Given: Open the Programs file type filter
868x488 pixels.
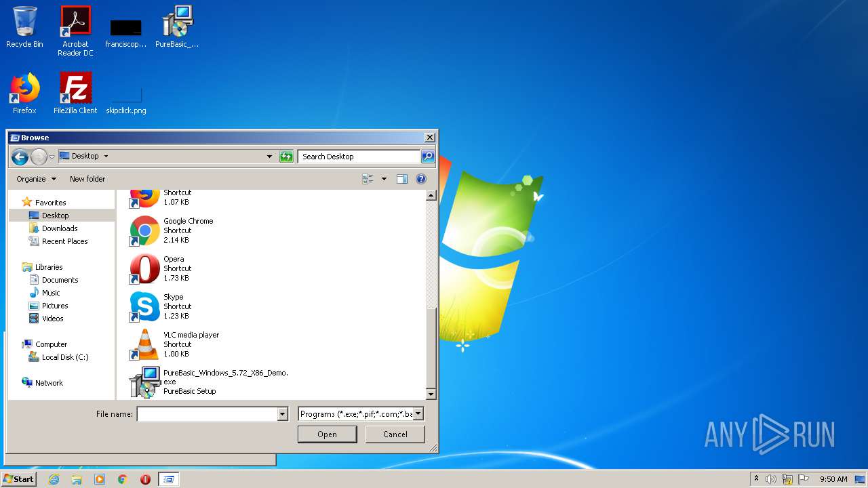Looking at the screenshot, I should tap(361, 413).
